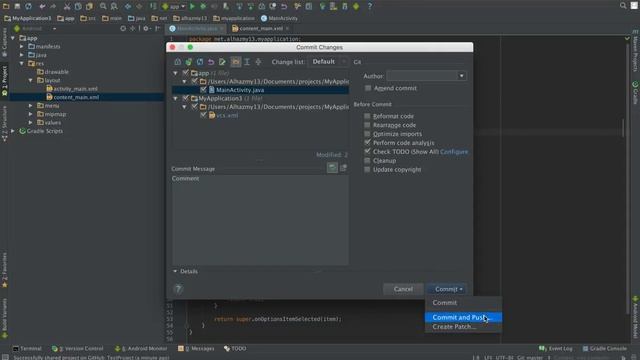This screenshot has height=360, width=640.
Task: Click the Cancel button in commit dialog
Action: (x=403, y=289)
